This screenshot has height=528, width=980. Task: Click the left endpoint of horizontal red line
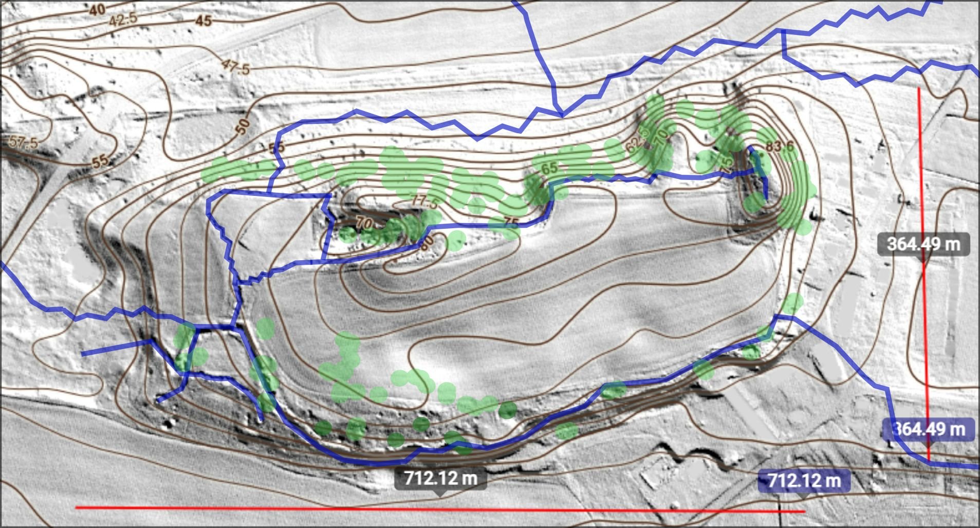pos(76,507)
